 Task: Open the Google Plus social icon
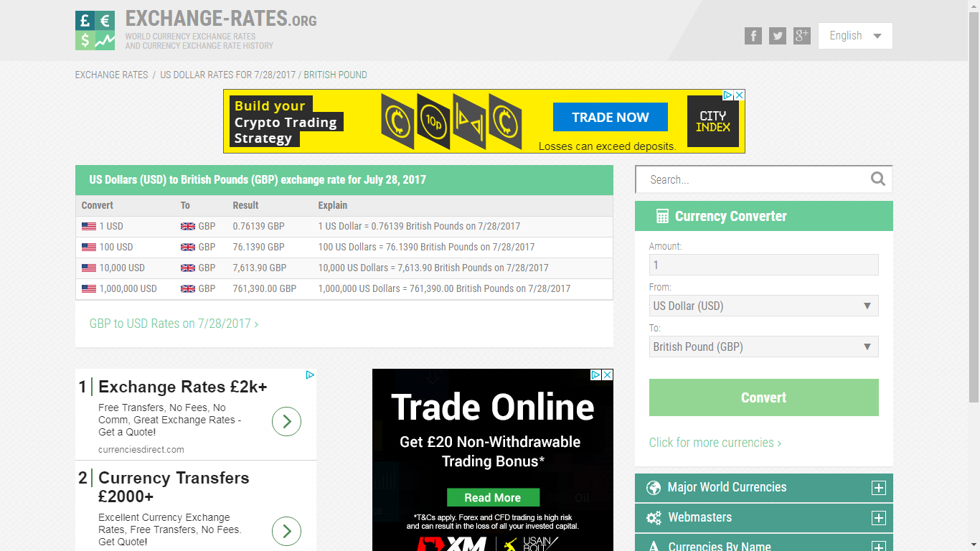(802, 36)
